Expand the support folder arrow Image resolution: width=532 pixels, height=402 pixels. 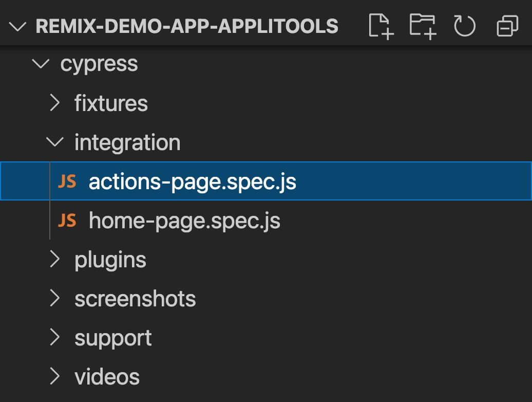(54, 338)
